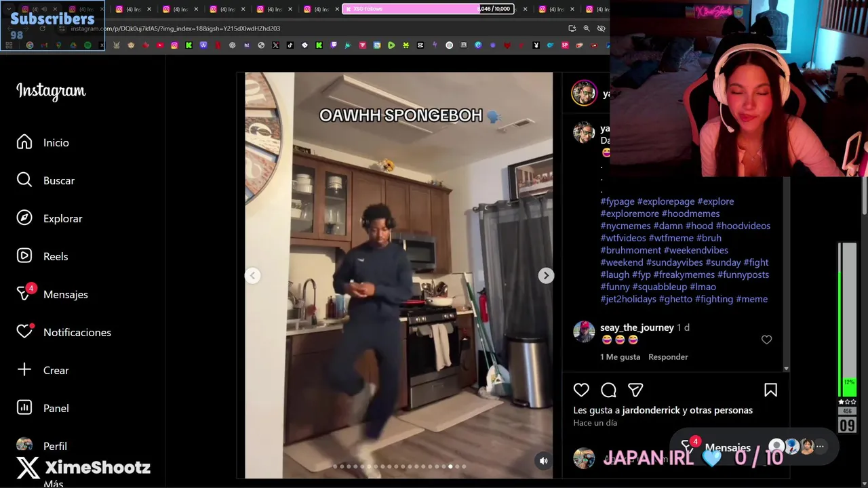Like the post with heart icon
The height and width of the screenshot is (488, 868).
coord(581,390)
